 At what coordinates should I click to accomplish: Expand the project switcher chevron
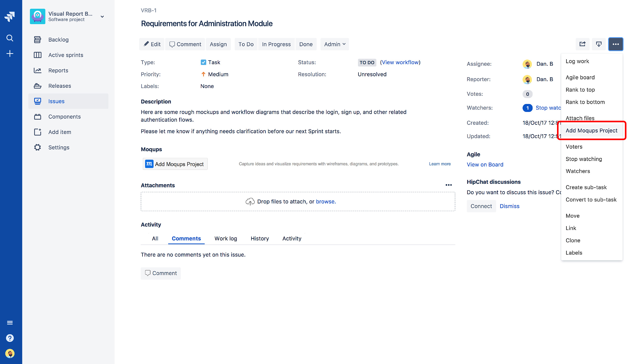click(x=102, y=16)
